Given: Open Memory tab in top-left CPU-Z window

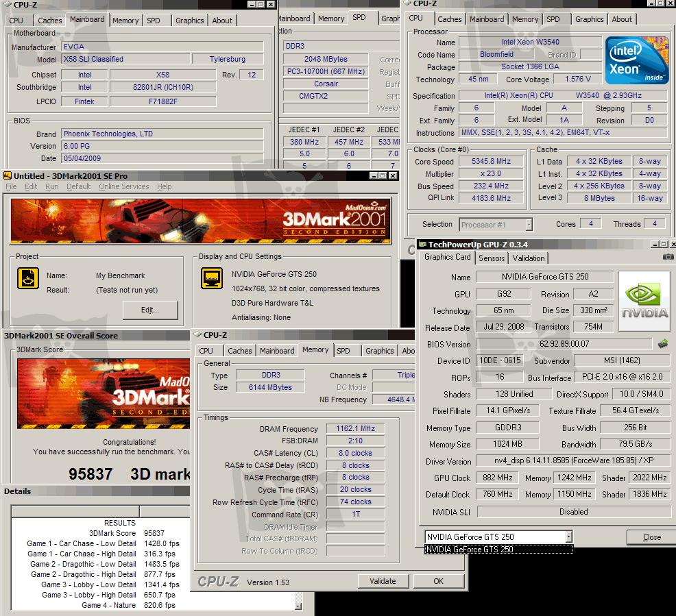Looking at the screenshot, I should pyautogui.click(x=125, y=21).
